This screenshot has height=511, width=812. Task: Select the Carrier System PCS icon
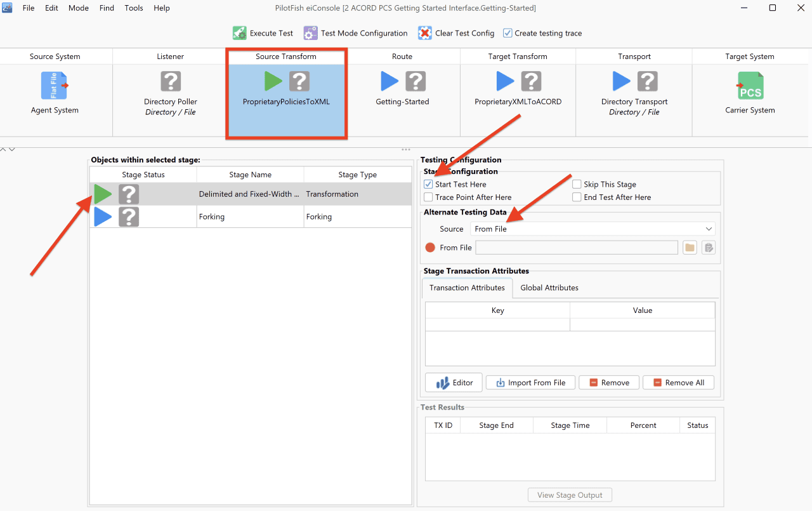pyautogui.click(x=750, y=86)
